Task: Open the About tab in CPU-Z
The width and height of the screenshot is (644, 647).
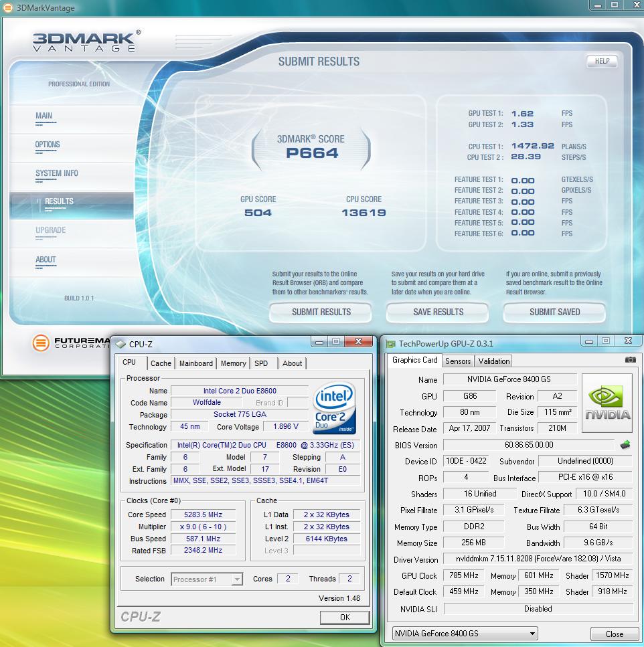Action: click(293, 363)
